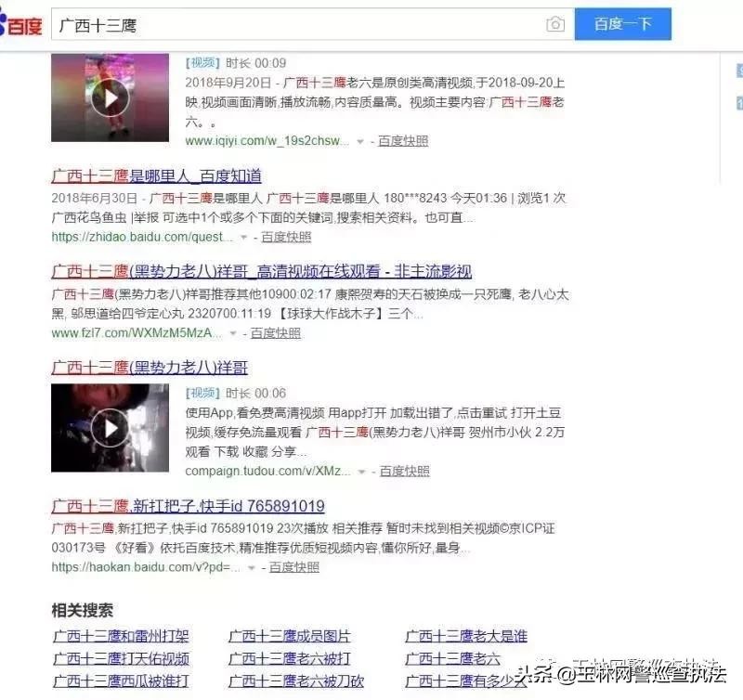Click the 百度一下 search button
743x700 pixels.
pyautogui.click(x=622, y=24)
